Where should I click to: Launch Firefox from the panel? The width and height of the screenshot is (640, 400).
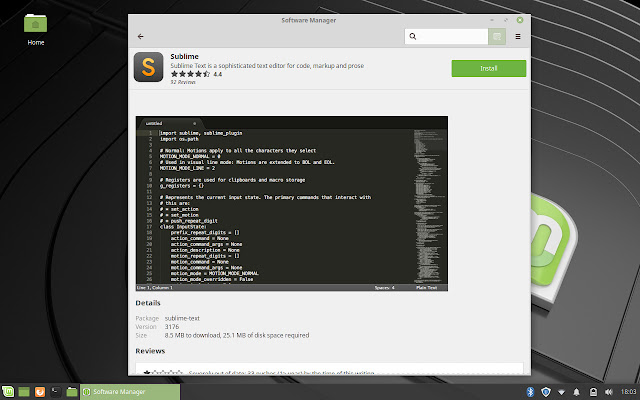pyautogui.click(x=40, y=392)
